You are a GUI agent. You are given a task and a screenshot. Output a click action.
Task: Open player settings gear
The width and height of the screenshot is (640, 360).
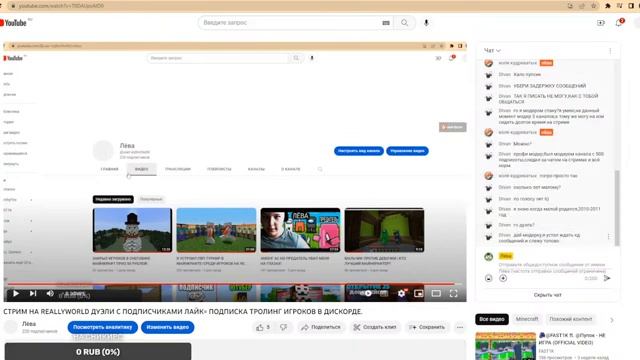click(x=402, y=293)
